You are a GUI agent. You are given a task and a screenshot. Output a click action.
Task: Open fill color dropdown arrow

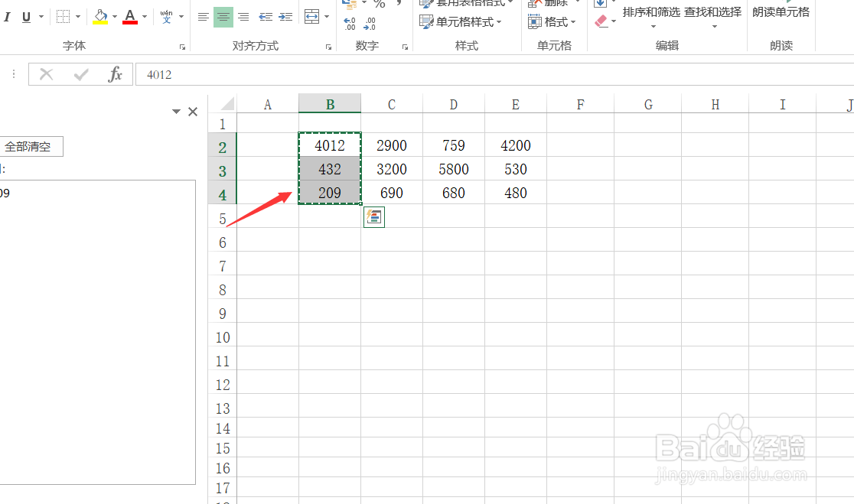tap(114, 17)
